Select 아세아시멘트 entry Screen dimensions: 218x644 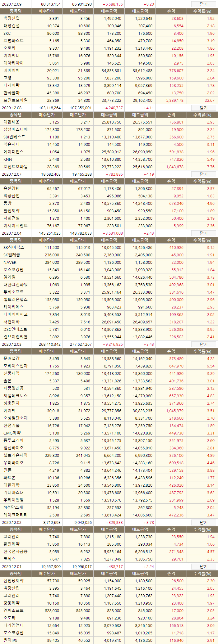tap(15, 226)
